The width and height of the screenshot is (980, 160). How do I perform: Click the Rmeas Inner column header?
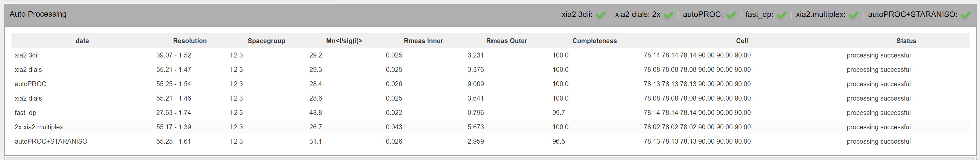(x=423, y=41)
